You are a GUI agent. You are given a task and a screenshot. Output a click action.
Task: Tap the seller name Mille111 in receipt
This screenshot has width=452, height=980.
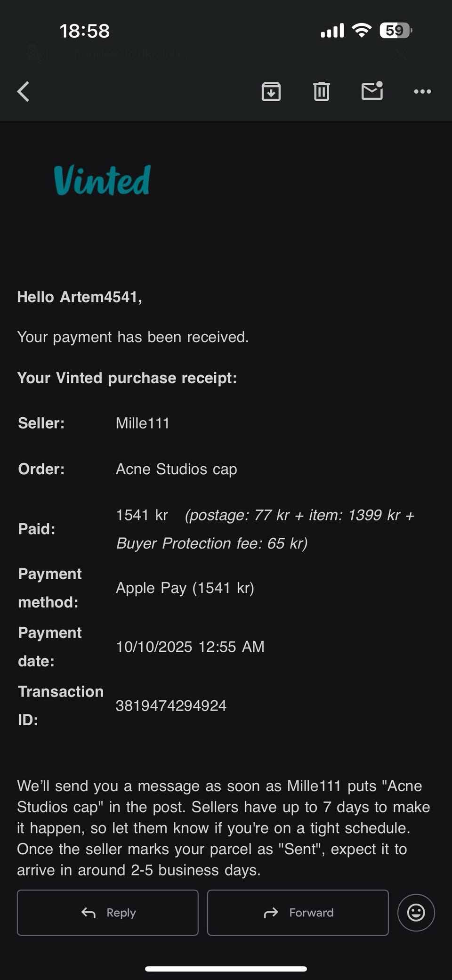[x=143, y=423]
